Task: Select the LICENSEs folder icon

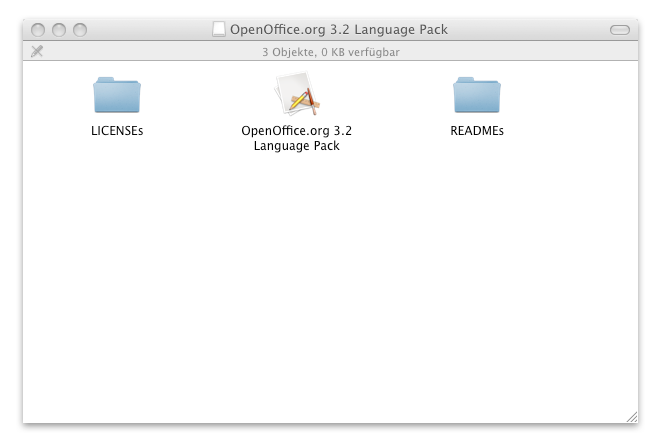Action: click(x=117, y=95)
